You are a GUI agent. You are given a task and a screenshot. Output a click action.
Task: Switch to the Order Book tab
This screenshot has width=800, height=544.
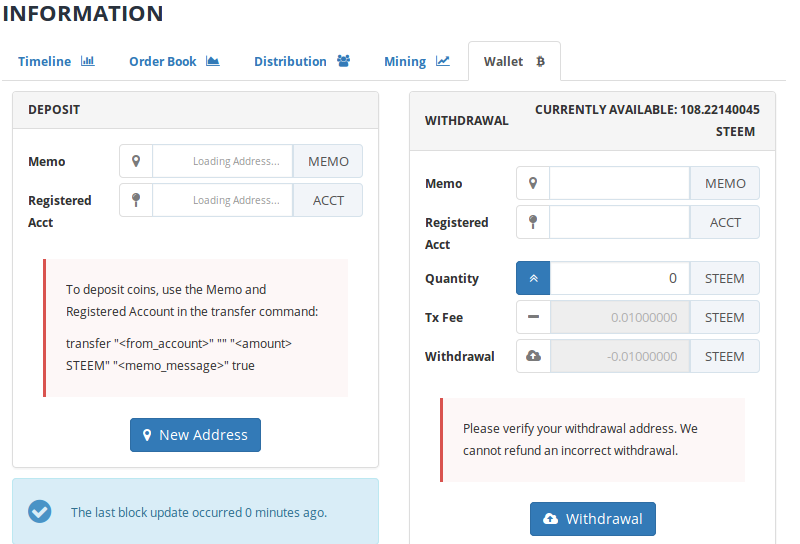tap(174, 62)
